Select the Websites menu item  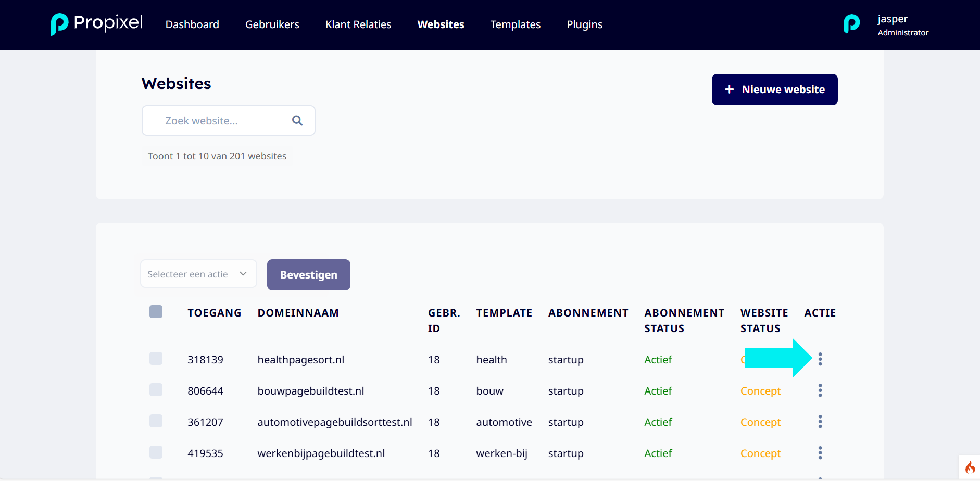441,24
